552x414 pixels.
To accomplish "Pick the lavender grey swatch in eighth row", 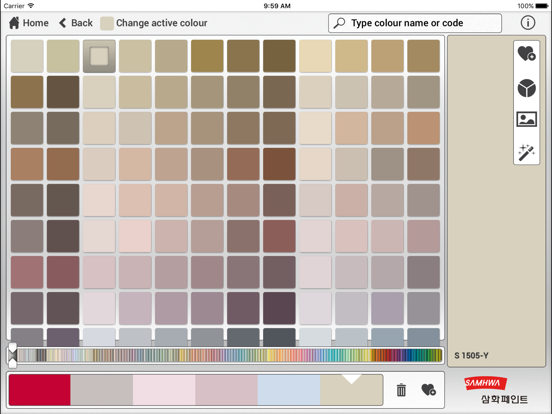I will (x=387, y=308).
